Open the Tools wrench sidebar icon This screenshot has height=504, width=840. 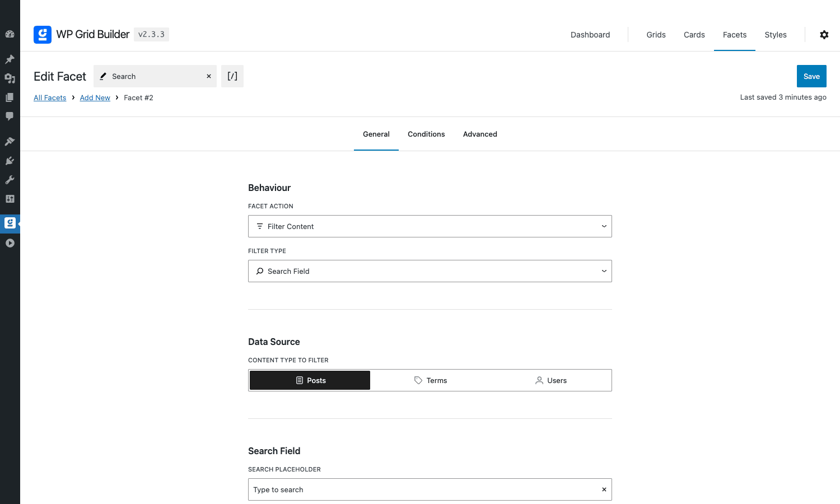[10, 180]
